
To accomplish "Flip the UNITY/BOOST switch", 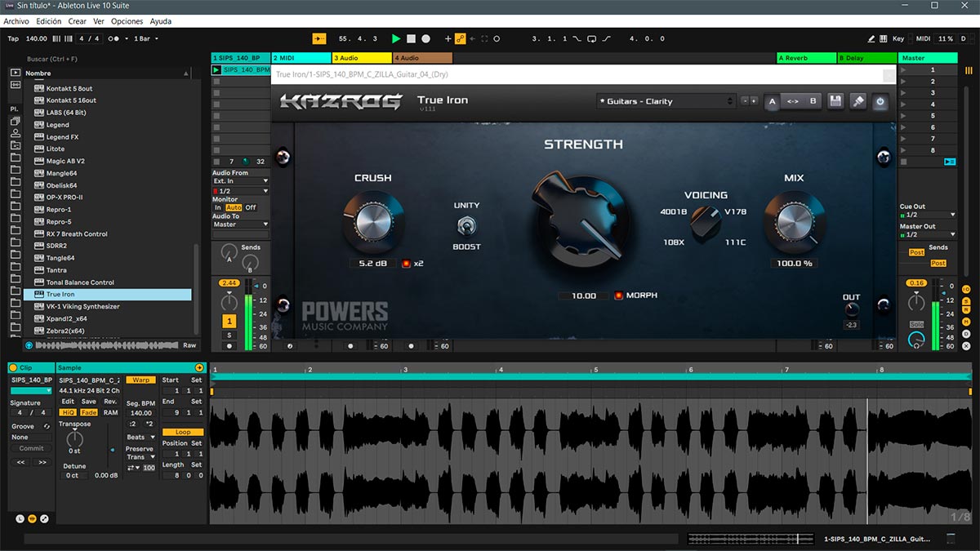I will (x=467, y=226).
